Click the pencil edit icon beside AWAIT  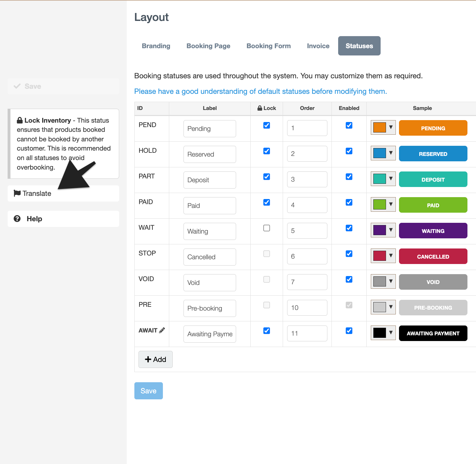click(x=162, y=330)
